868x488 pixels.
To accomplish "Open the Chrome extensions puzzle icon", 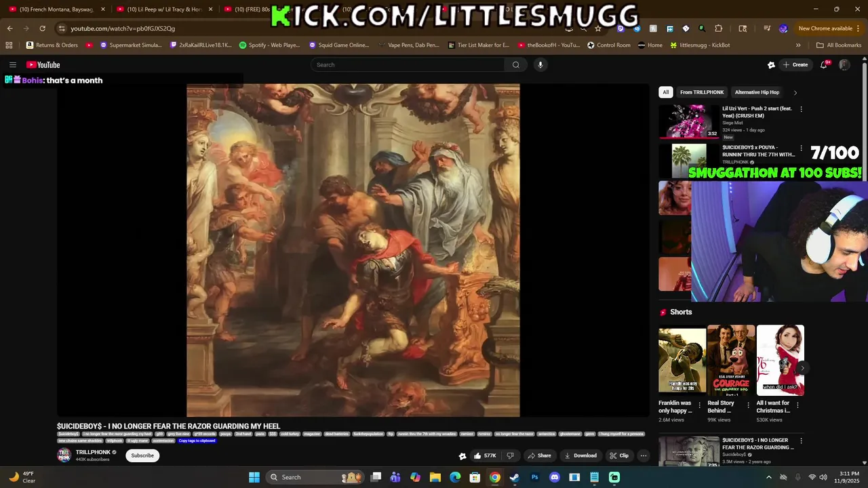I will (719, 28).
